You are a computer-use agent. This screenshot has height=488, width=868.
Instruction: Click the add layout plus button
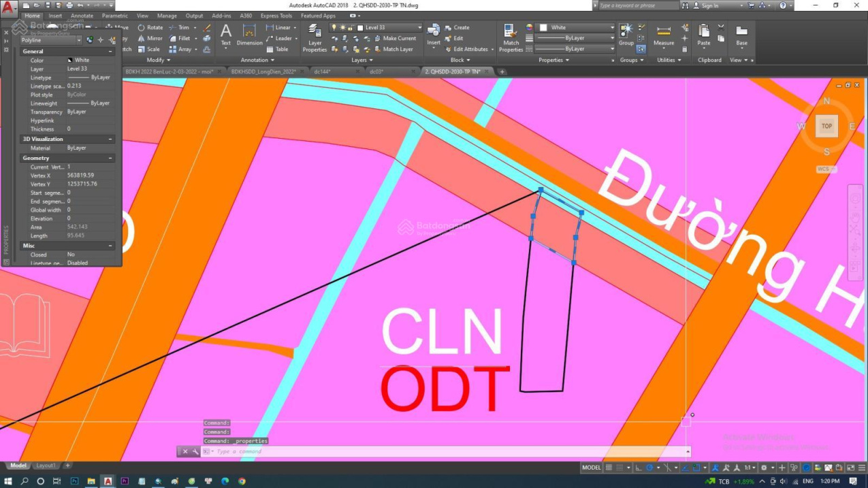67,466
